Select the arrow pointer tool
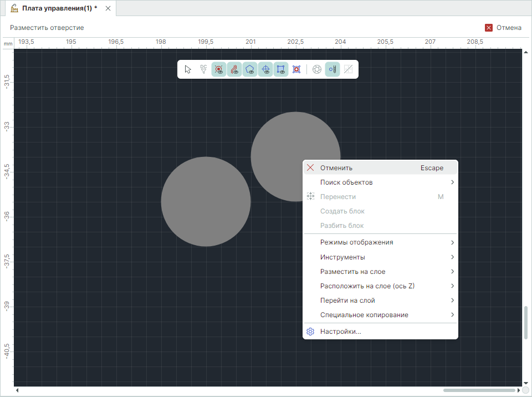This screenshot has height=397, width=532. (188, 69)
